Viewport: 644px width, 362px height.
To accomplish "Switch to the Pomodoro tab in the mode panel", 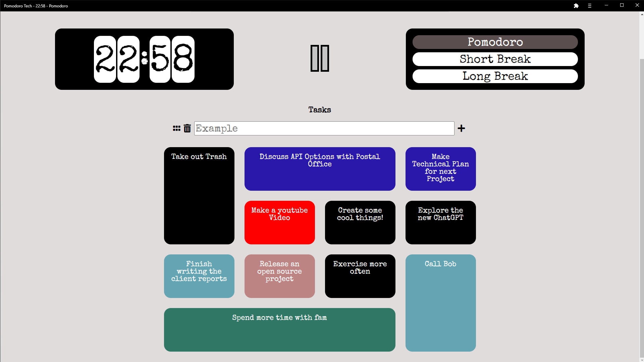I will (495, 42).
